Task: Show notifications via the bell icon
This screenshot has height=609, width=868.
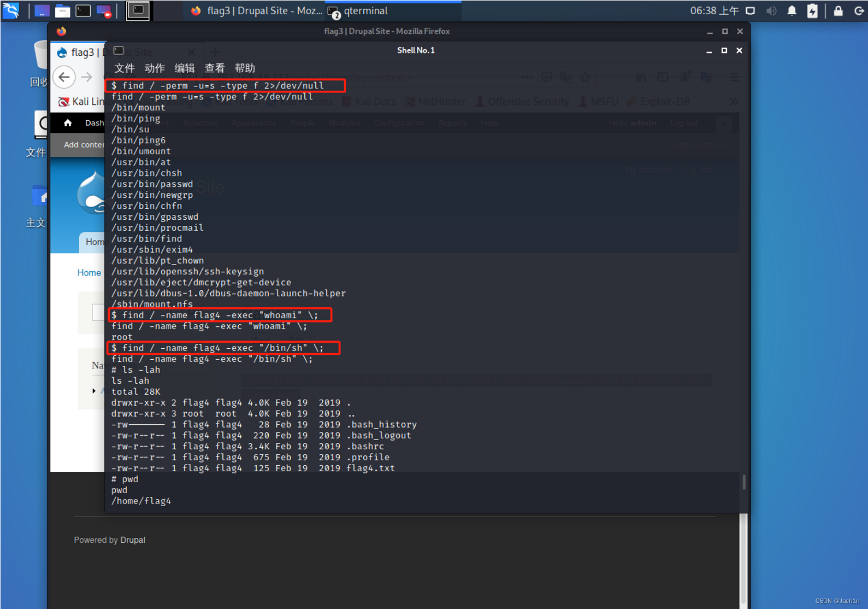Action: coord(792,11)
